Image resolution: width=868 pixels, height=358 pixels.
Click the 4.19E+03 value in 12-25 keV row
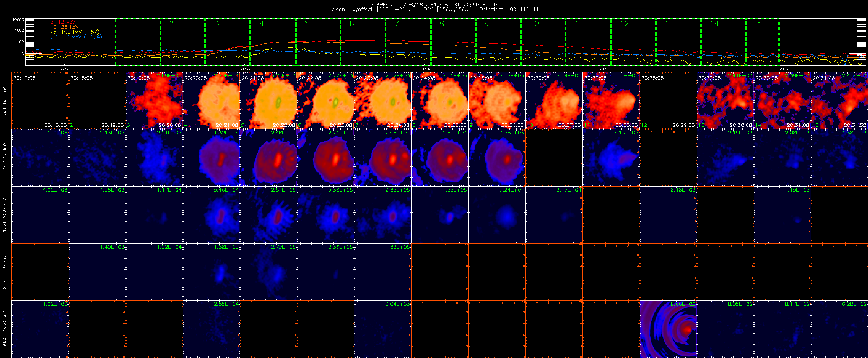797,190
